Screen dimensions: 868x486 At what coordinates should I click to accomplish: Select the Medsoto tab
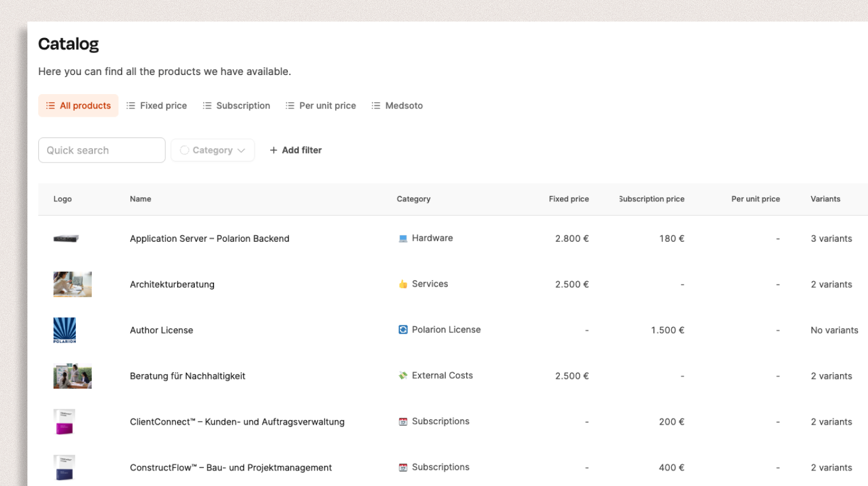[x=397, y=105]
